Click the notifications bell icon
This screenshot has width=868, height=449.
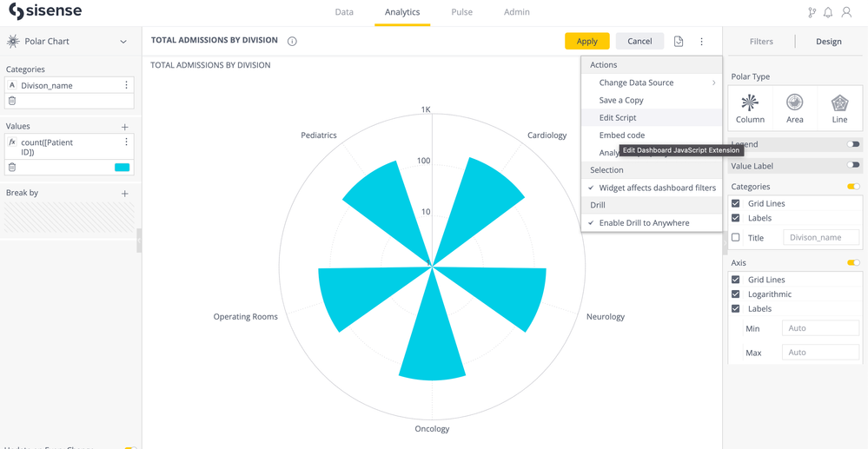point(828,12)
